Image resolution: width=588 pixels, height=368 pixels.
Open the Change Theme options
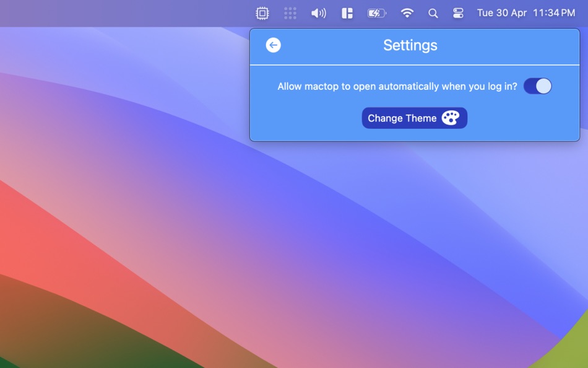(x=414, y=118)
